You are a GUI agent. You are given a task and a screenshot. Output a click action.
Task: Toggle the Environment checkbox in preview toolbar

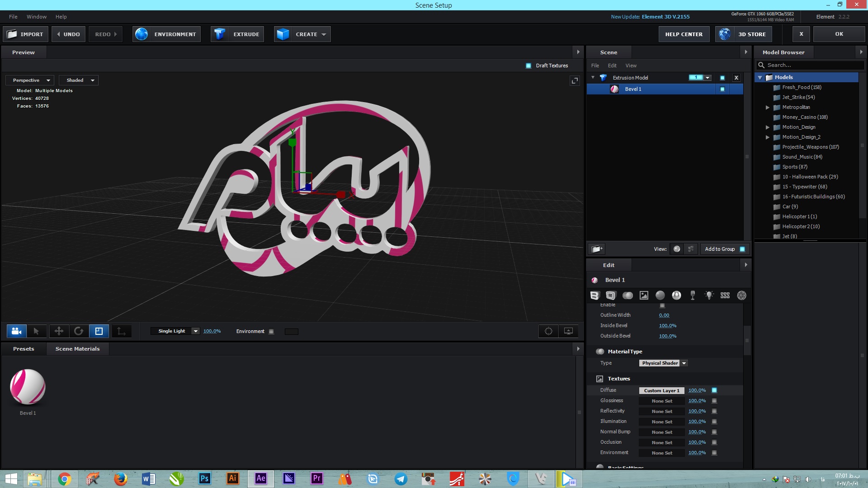271,332
